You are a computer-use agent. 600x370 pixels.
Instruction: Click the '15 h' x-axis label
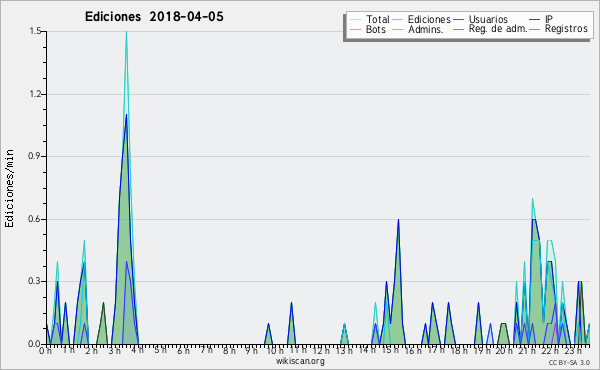tap(390, 351)
